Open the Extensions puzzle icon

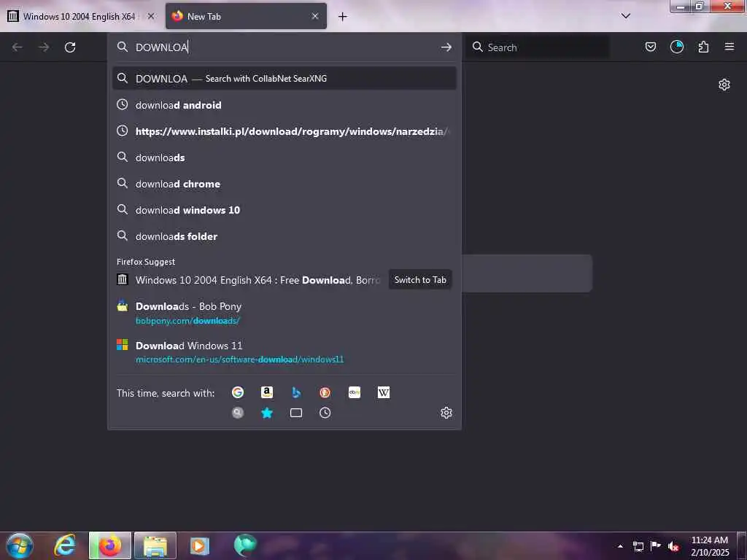pyautogui.click(x=703, y=47)
